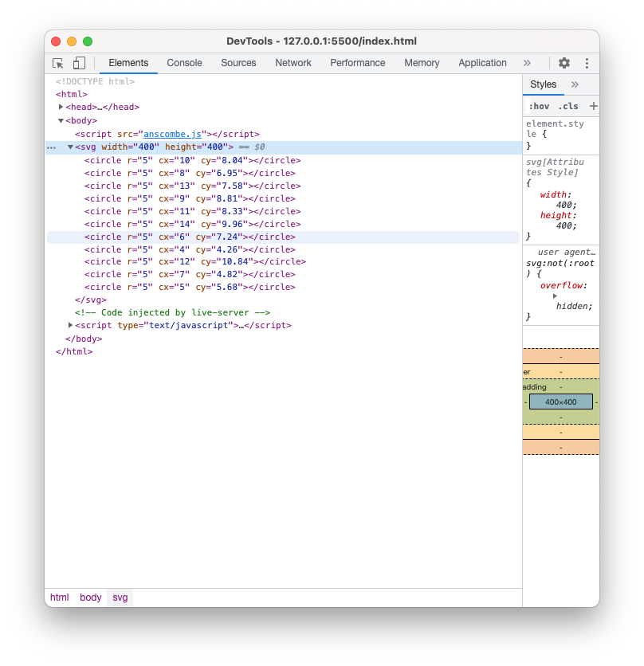Toggle the .cls element classes panel
Viewport: 644px width, 666px height.
click(x=567, y=106)
